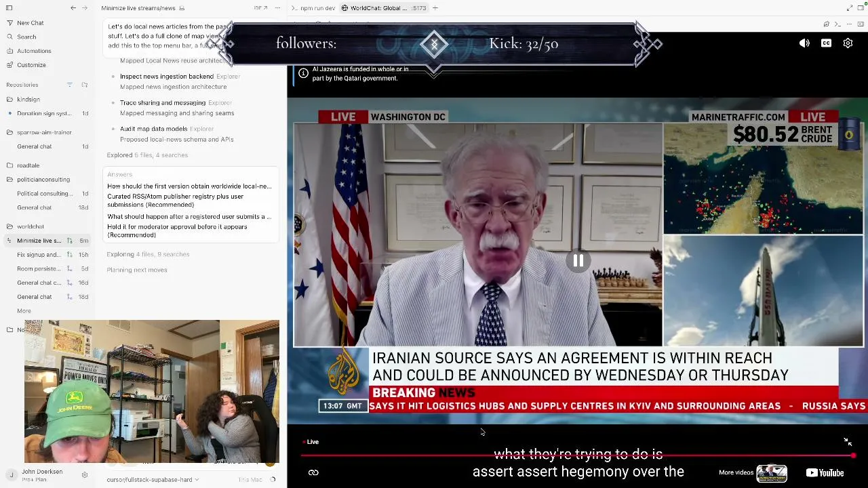Go forward with the right arrow
868x488 pixels.
85,8
